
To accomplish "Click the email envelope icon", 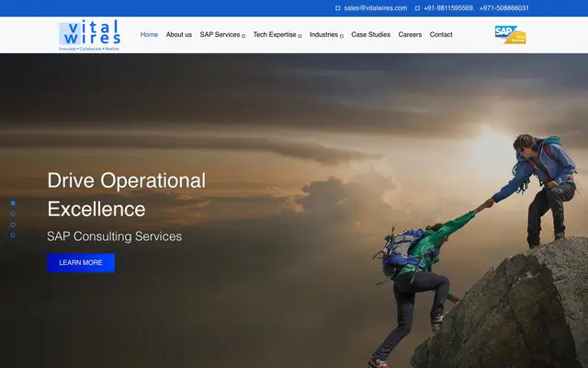I will tap(337, 8).
